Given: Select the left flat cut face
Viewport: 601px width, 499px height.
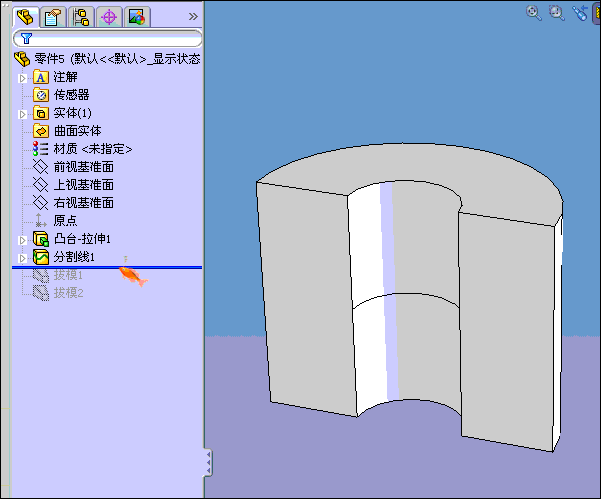Looking at the screenshot, I should (307, 299).
